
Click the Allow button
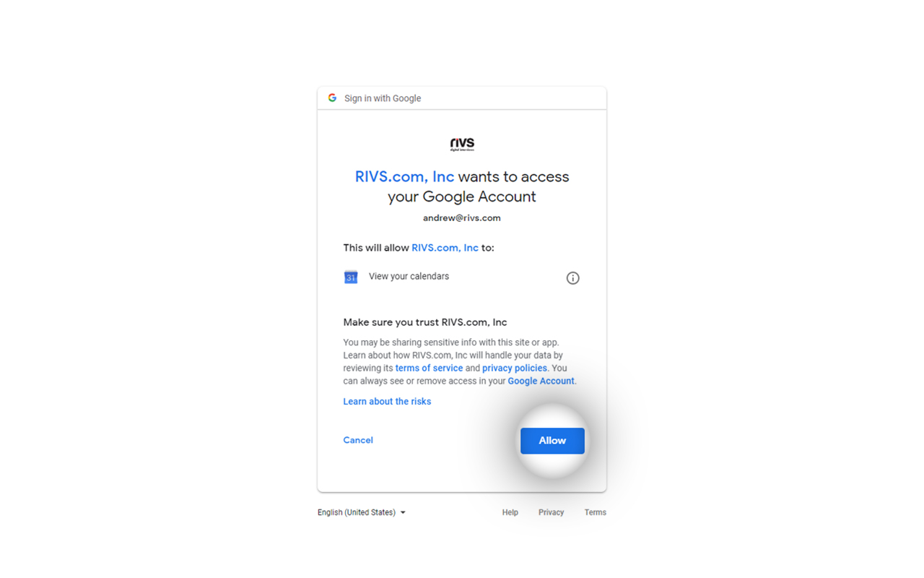tap(552, 441)
